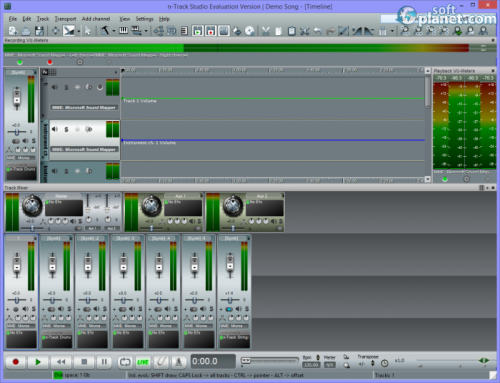The image size is (500, 383).
Task: Click the hammer tool icon
Action: click(105, 31)
